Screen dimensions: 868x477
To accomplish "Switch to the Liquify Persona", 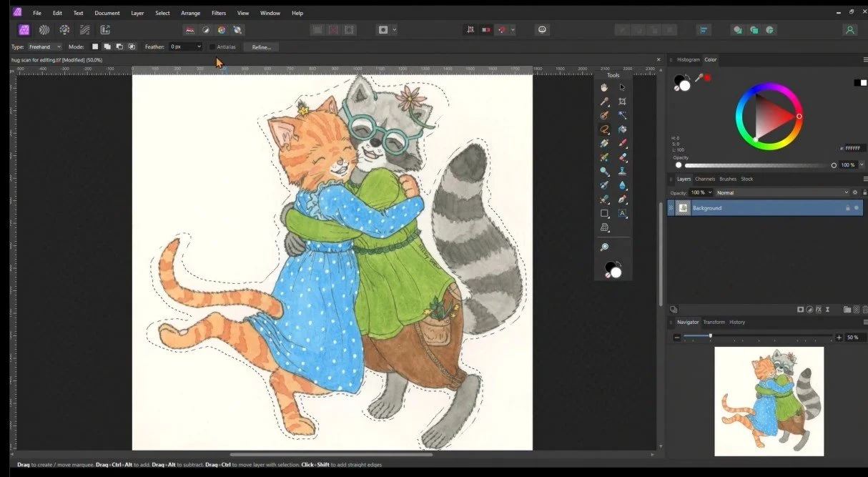I will click(44, 30).
